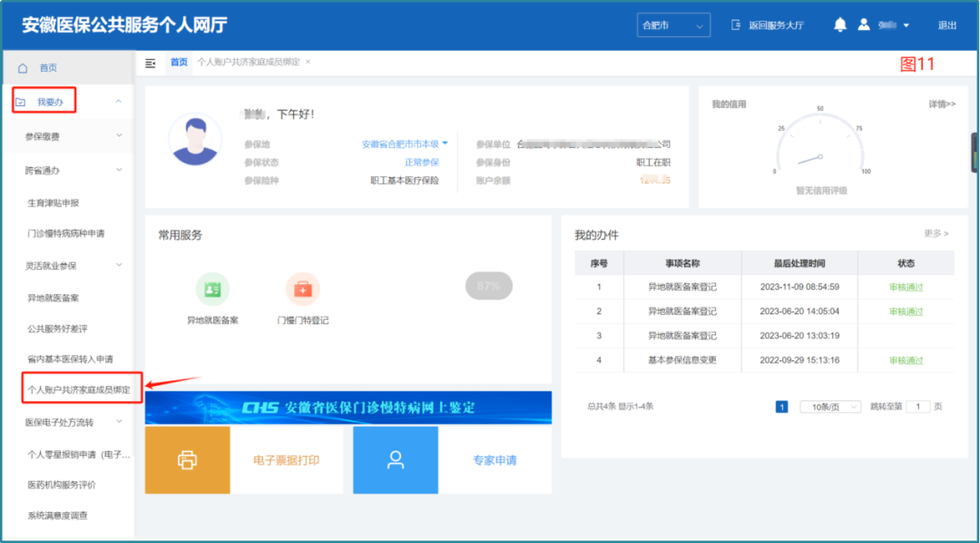This screenshot has height=543, width=980.
Task: Select 公共服务好差评 in the sidebar
Action: coord(57,329)
